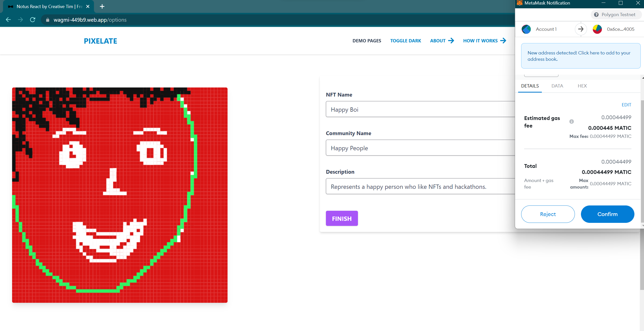The width and height of the screenshot is (644, 331).
Task: Click the arrow between sender and recipient
Action: [x=581, y=29]
